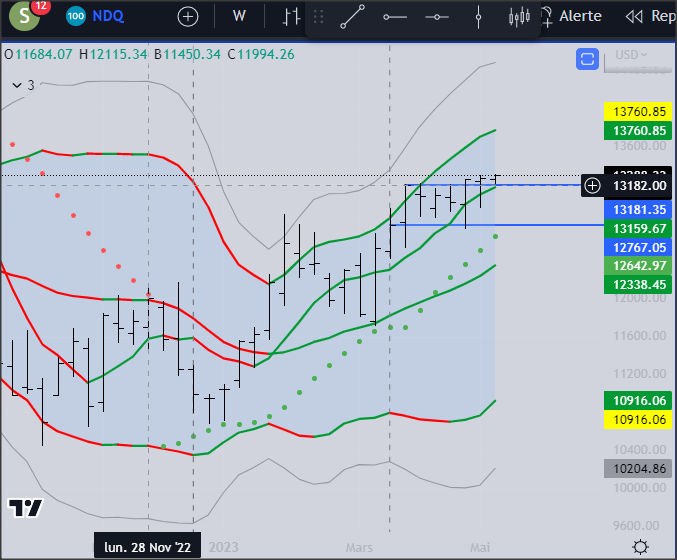
Task: Select the vertical line drawing tool
Action: tap(478, 17)
